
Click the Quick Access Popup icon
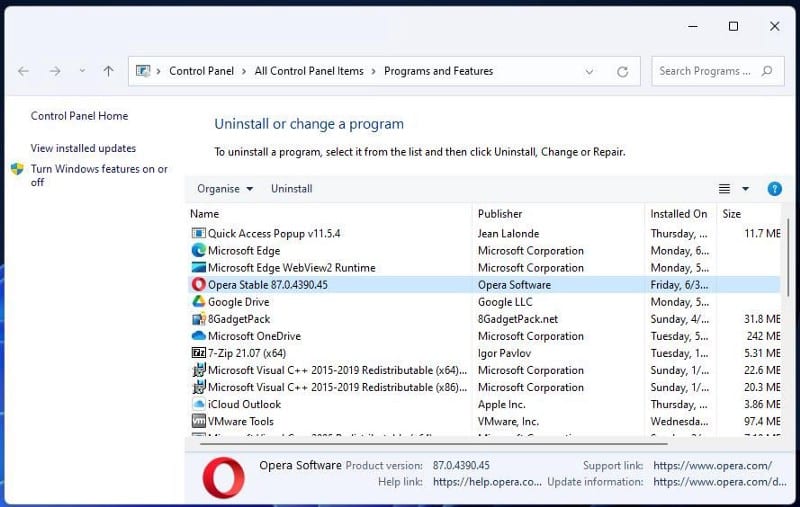[198, 233]
